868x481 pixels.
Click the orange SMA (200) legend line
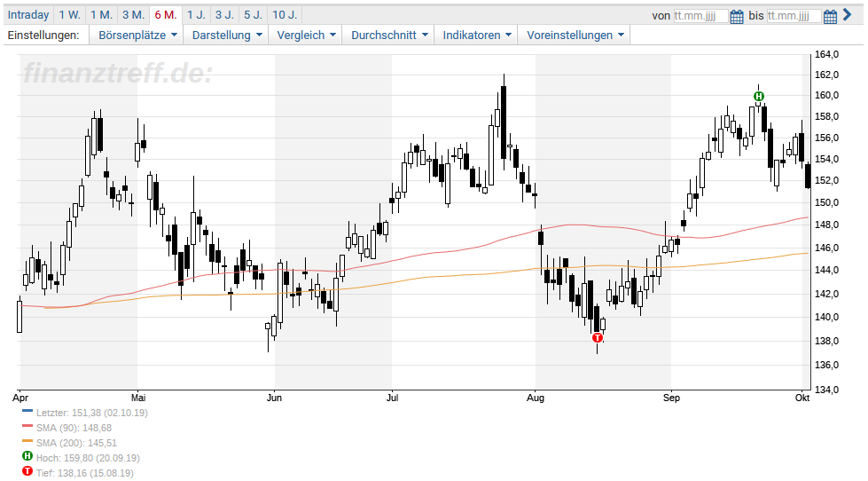[x=27, y=441]
